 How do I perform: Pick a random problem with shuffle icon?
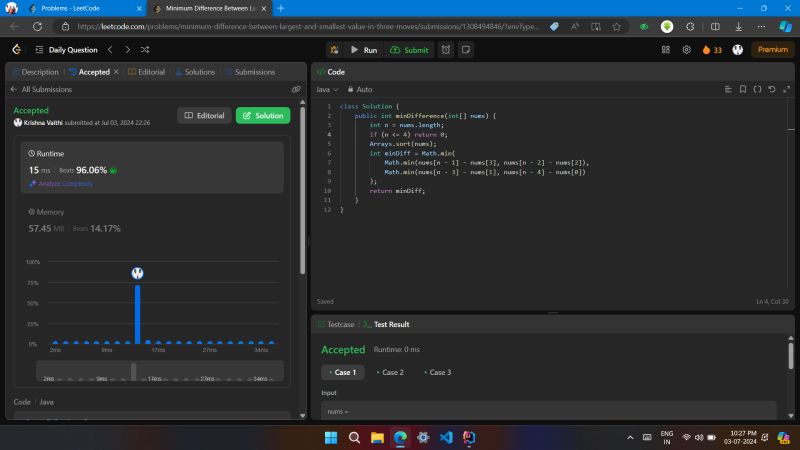click(146, 49)
